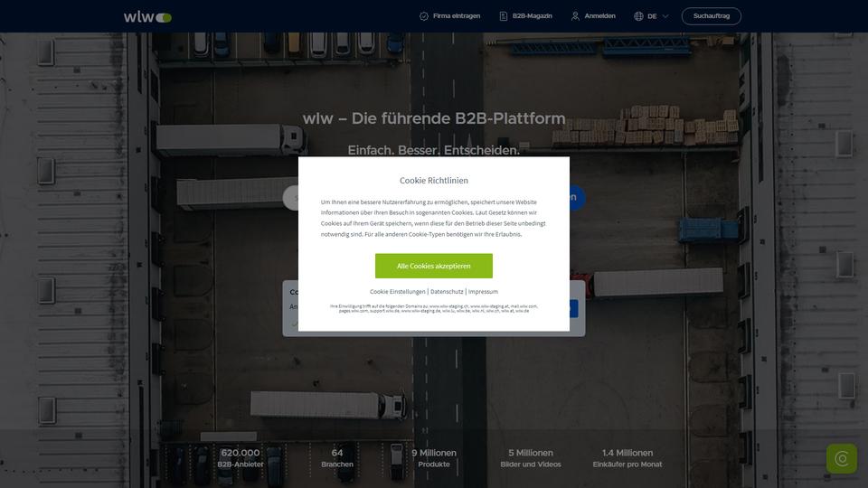This screenshot has width=868, height=488.
Task: Open the Impressum link
Action: [x=483, y=292]
